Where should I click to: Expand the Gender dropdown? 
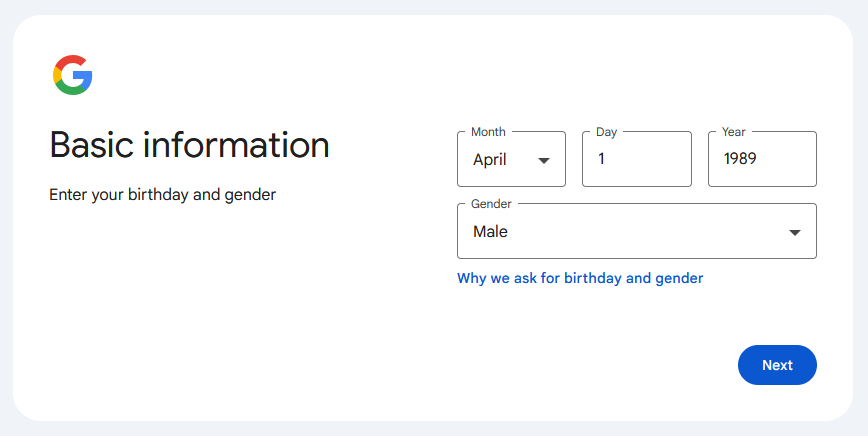tap(636, 232)
